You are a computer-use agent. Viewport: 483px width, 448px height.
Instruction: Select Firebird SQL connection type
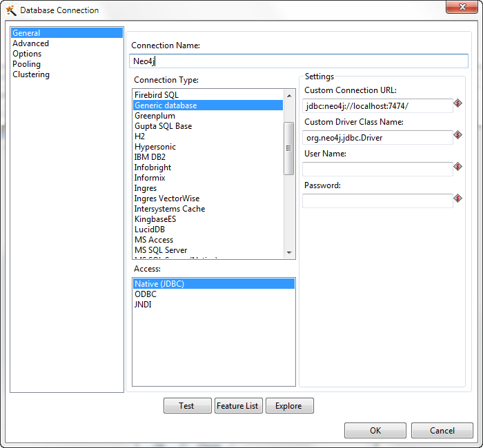(208, 95)
